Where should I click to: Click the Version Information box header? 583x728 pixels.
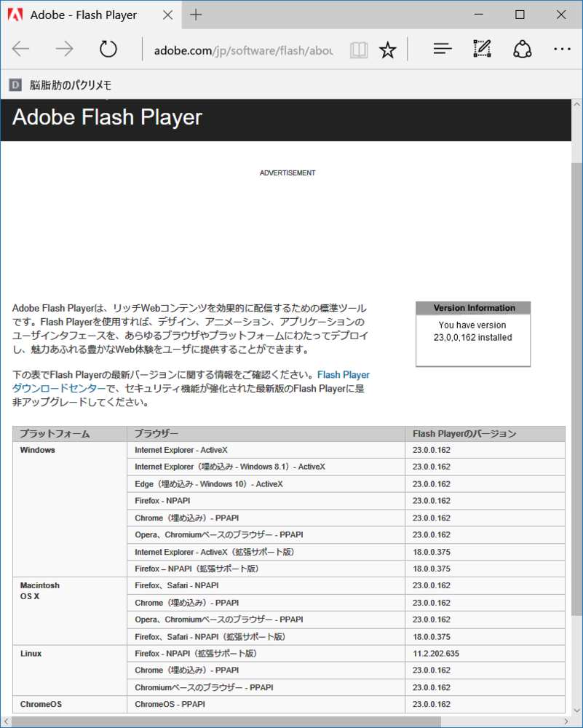coord(473,308)
